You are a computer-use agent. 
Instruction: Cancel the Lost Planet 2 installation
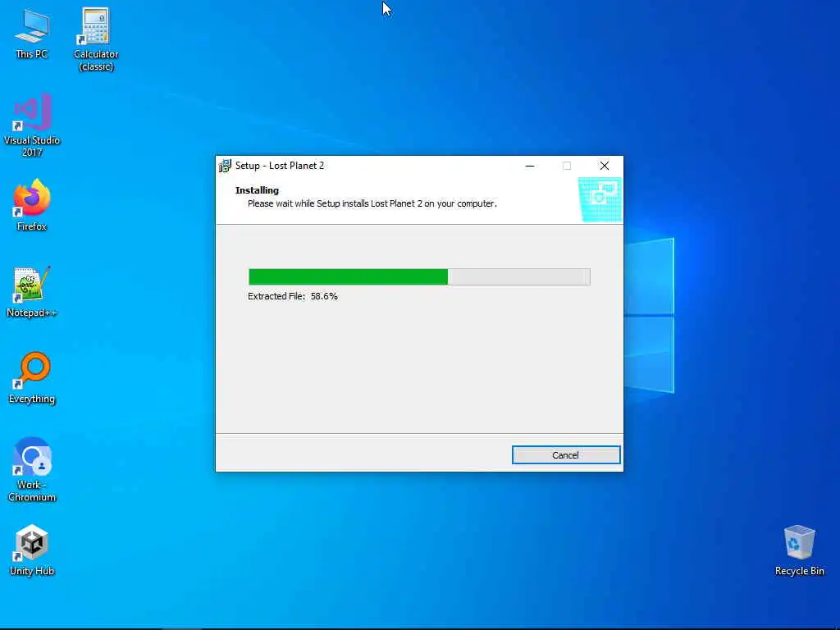[x=566, y=454]
